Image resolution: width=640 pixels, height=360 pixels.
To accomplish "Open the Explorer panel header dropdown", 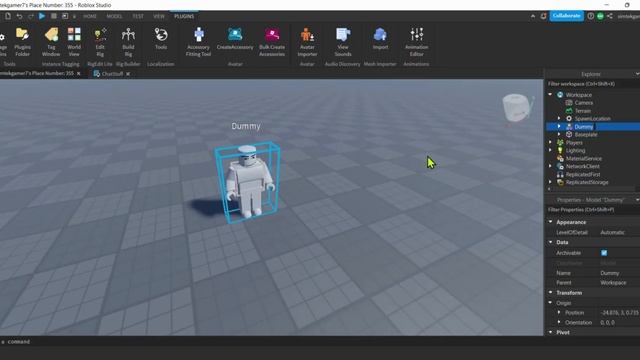I will point(637,74).
